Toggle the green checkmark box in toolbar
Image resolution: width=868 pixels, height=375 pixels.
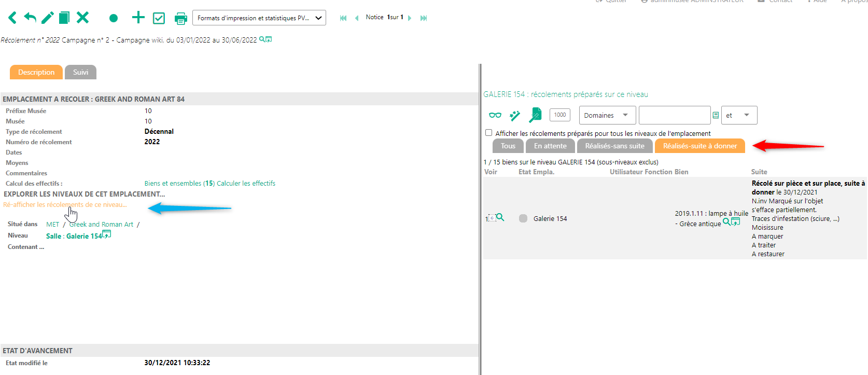point(159,19)
